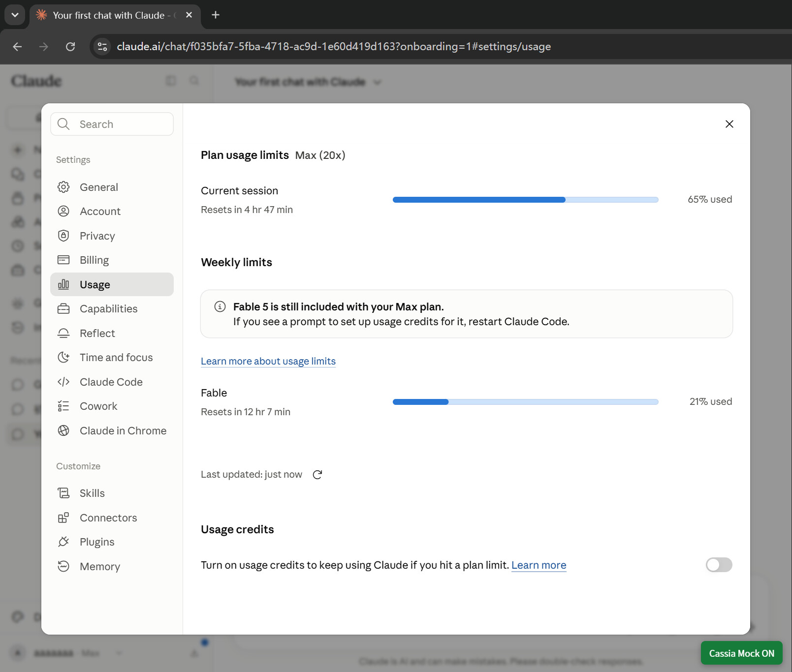
Task: Click 'Resets in 4 hr 47 min' text
Action: tap(247, 210)
